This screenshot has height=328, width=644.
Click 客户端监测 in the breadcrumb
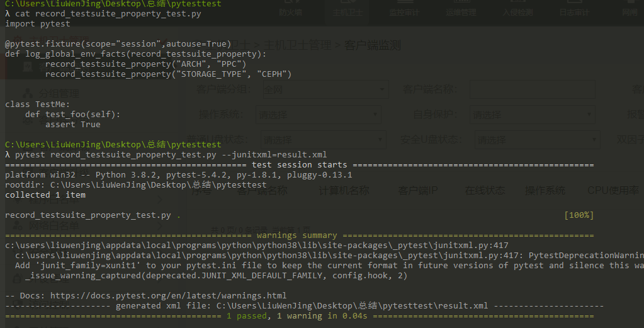(x=373, y=45)
